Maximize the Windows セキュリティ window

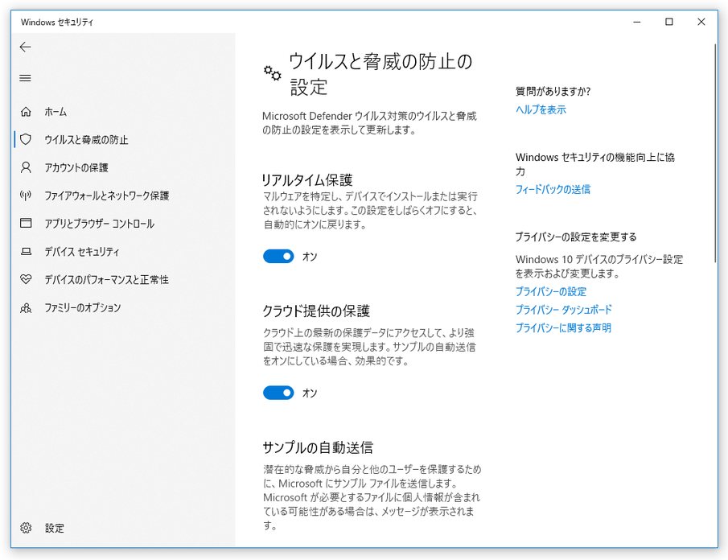[x=669, y=22]
